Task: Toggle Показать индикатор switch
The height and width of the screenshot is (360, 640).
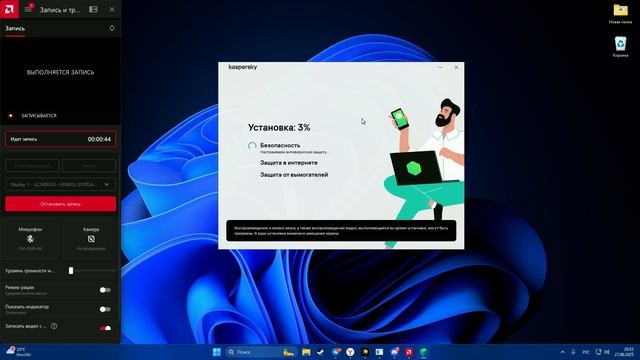Action: coord(105,309)
